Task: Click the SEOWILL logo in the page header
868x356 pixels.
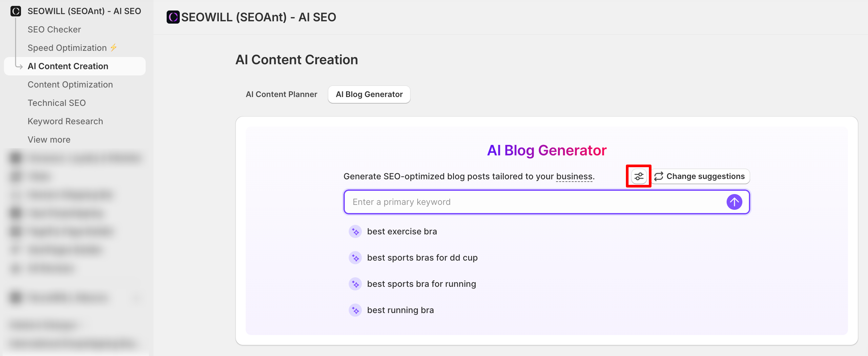Action: click(x=173, y=17)
